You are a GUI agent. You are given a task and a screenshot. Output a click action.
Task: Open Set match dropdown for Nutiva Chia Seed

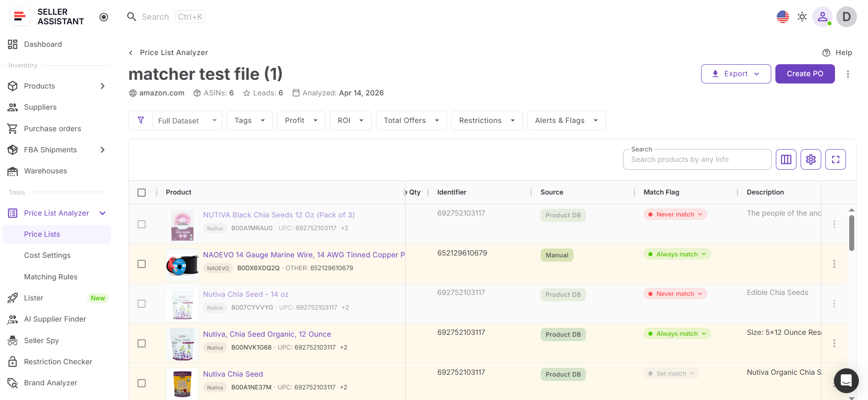[x=671, y=373]
